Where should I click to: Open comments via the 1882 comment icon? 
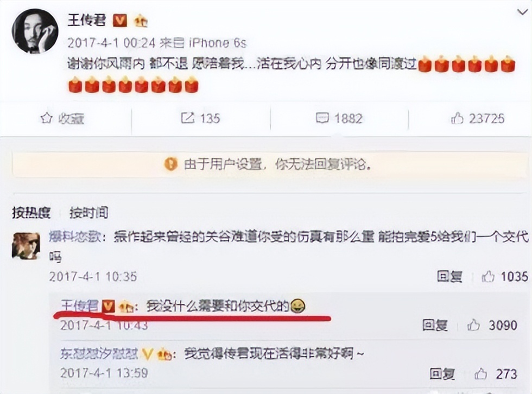tap(339, 118)
